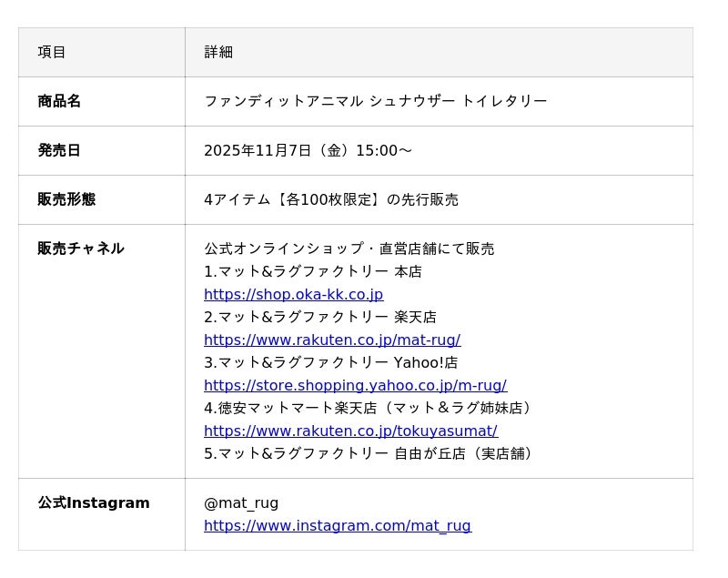This screenshot has width=728, height=578.
Task: Click the @mat_rug handle text
Action: click(241, 503)
